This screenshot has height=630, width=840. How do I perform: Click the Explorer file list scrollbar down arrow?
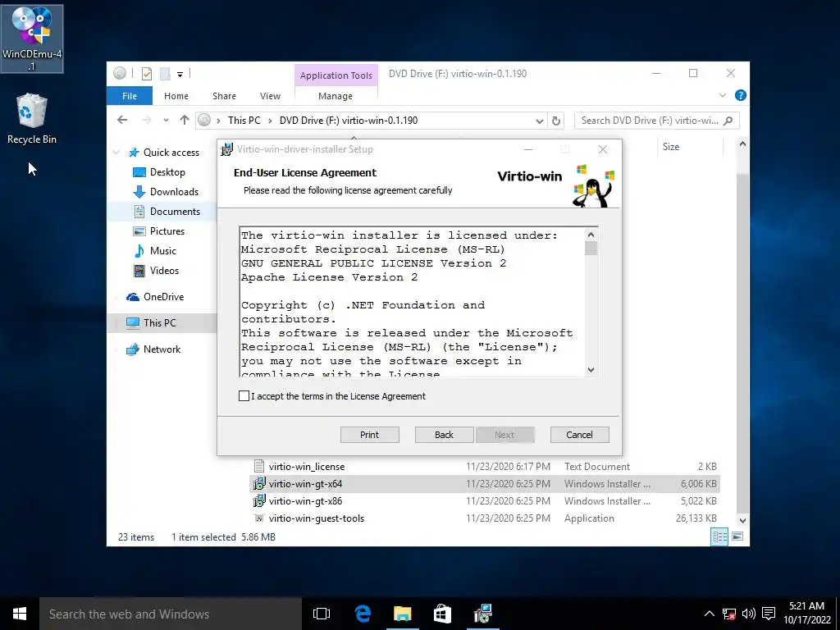click(x=742, y=521)
